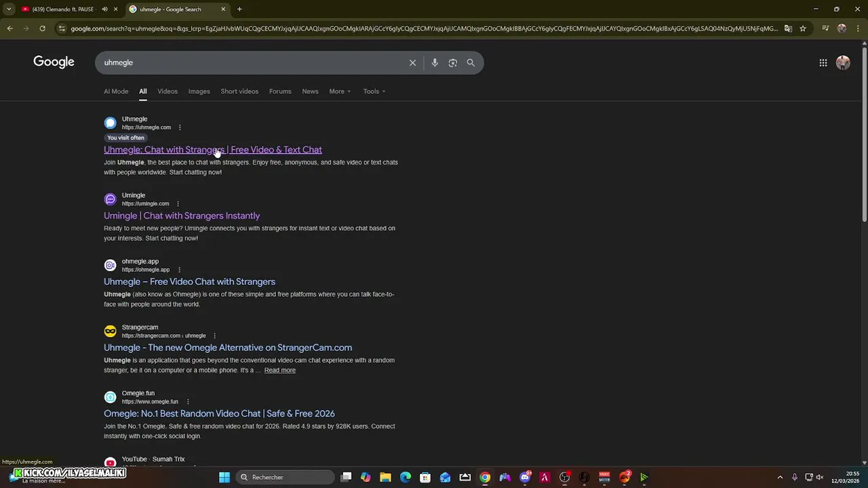868x488 pixels.
Task: Expand the Tools dropdown
Action: (374, 91)
